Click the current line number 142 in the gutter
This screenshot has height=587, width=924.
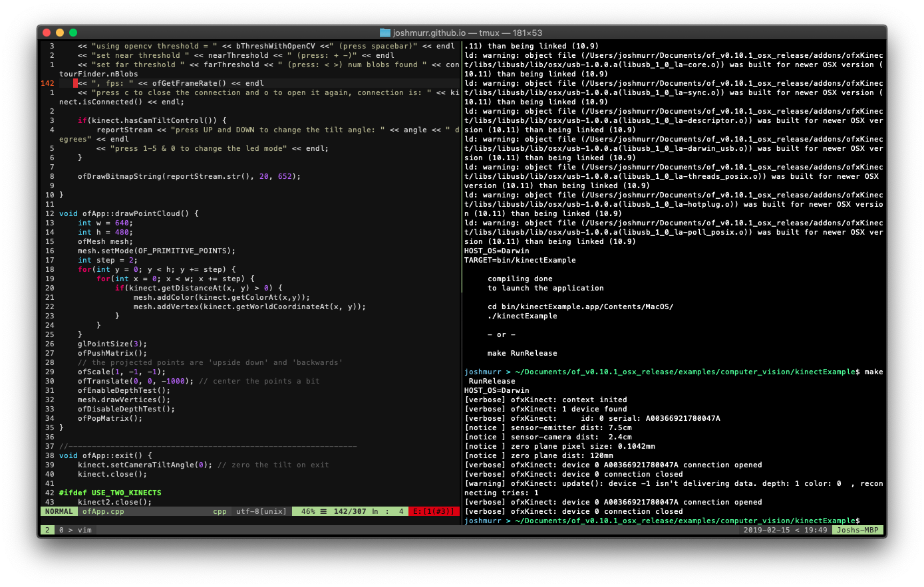click(x=47, y=83)
